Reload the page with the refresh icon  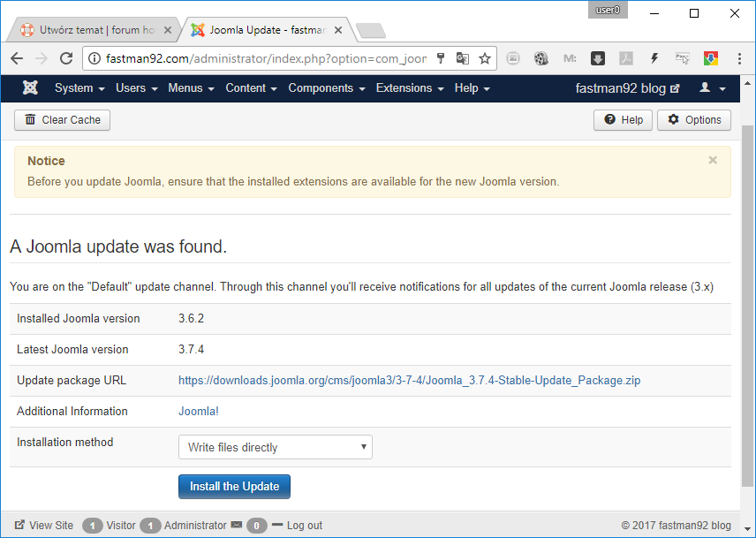(66, 59)
